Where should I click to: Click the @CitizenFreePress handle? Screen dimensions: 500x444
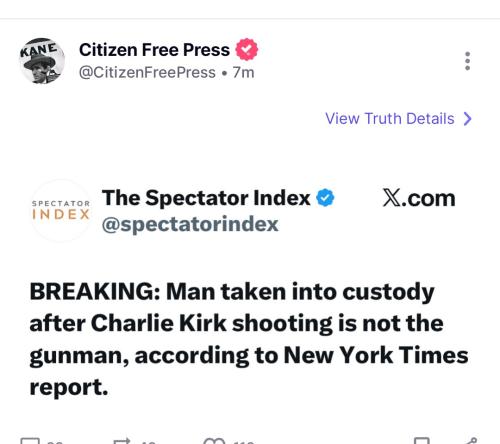click(147, 72)
